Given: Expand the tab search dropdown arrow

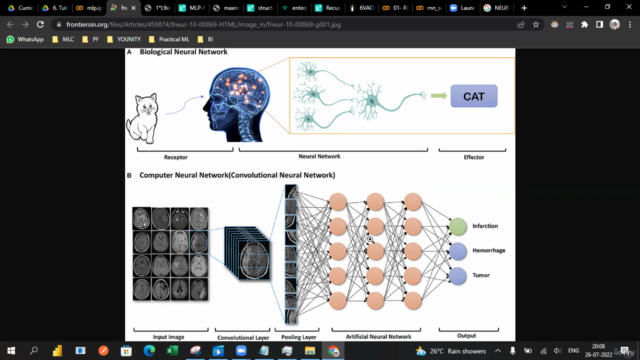Looking at the screenshot, I should (564, 7).
